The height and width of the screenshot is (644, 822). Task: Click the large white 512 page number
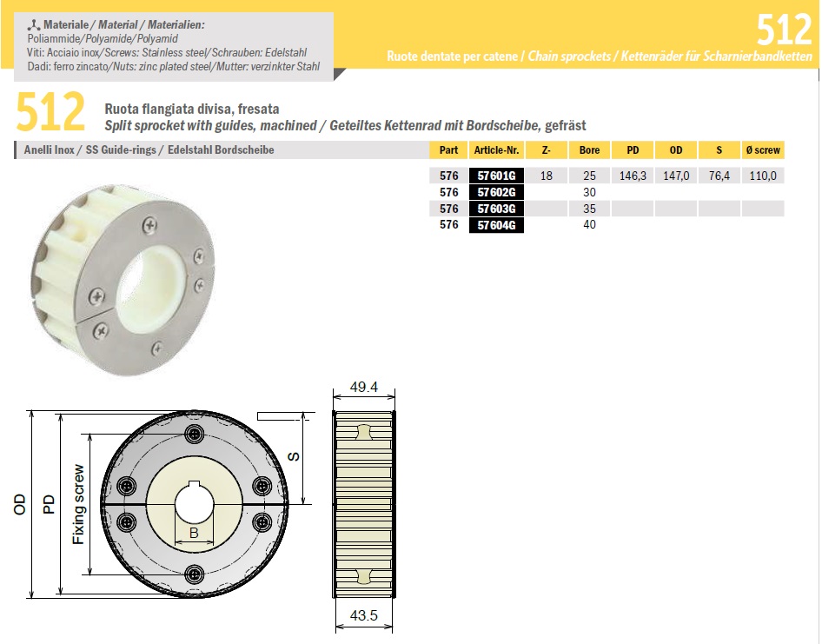click(783, 30)
